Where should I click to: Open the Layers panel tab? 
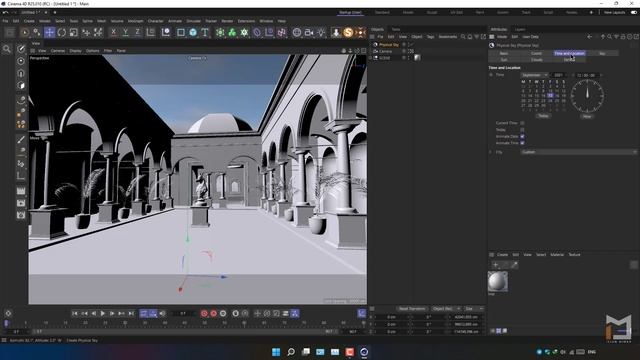tap(520, 29)
